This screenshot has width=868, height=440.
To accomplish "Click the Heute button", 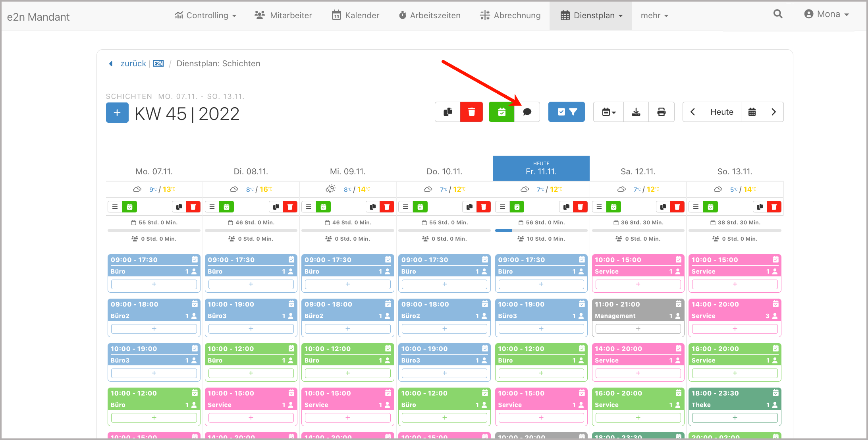I will pos(721,112).
